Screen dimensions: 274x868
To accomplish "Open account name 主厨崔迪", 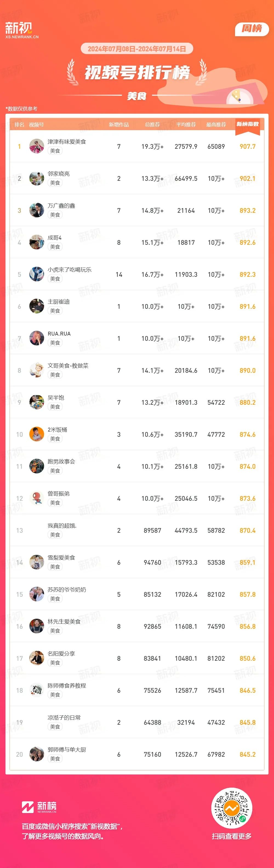I will (x=59, y=302).
